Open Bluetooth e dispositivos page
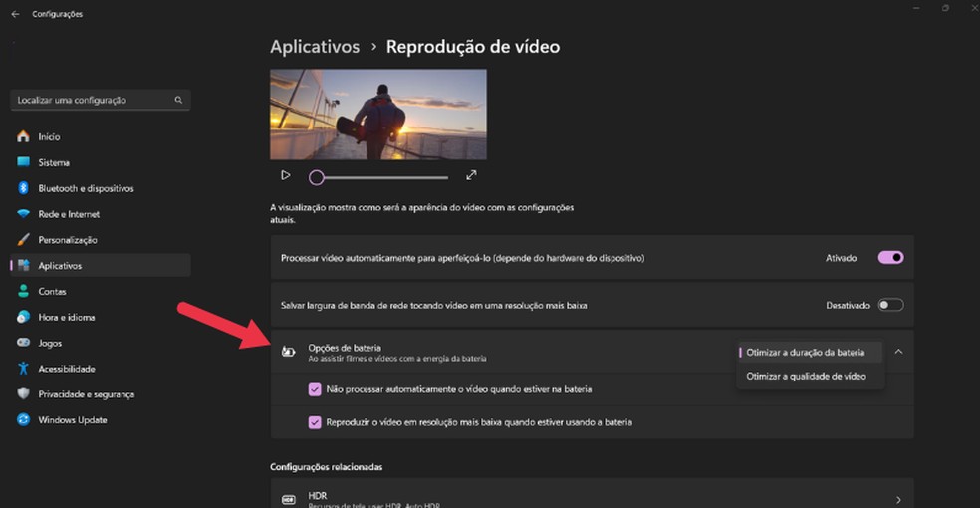Screen dimensions: 980x508 [x=87, y=188]
